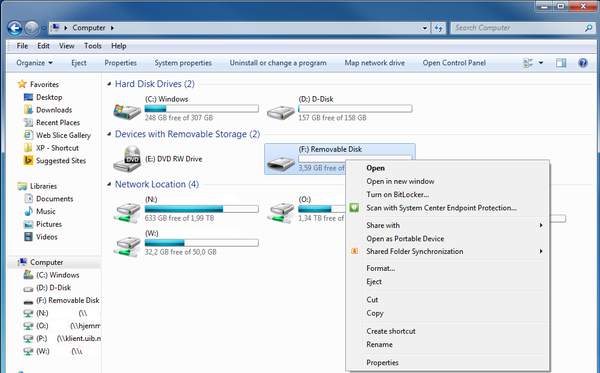Click the Forward navigation arrow button

pos(31,28)
